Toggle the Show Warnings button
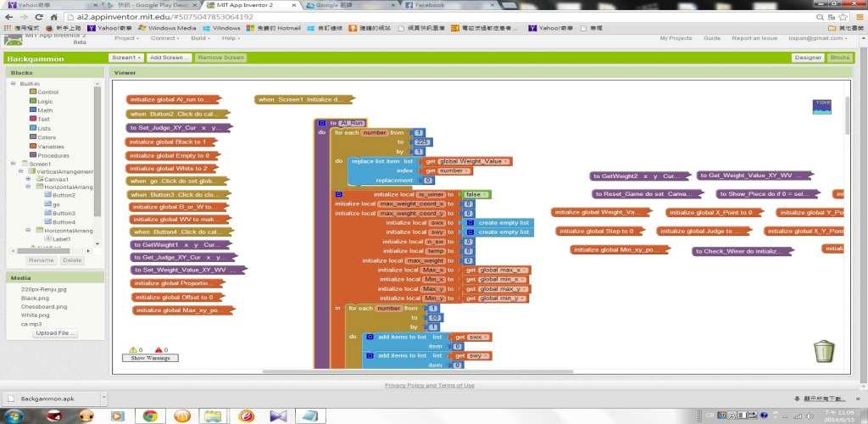Viewport: 868px width, 424px height. (x=150, y=359)
